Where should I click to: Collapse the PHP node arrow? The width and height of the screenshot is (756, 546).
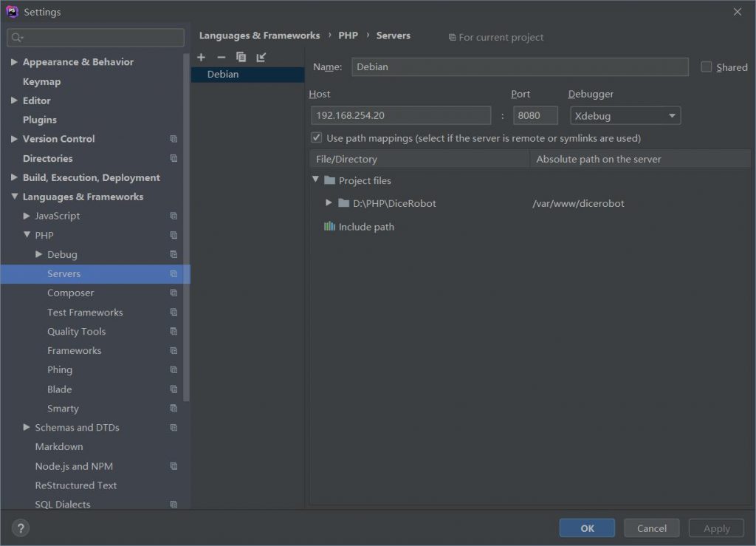(27, 235)
